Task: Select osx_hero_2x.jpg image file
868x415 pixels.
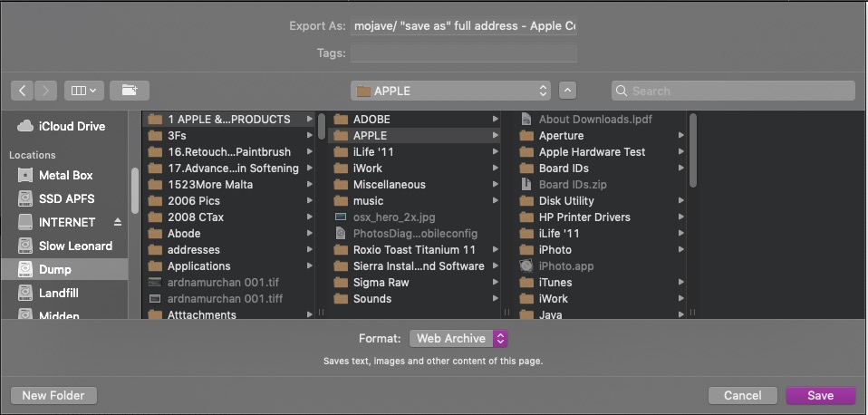Action: click(x=395, y=217)
